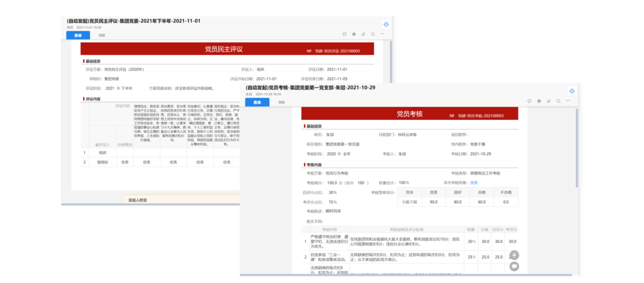644x283 pixels.
Task: Click the search icon in 党员民主评议 toolbar
Action: pyautogui.click(x=373, y=34)
